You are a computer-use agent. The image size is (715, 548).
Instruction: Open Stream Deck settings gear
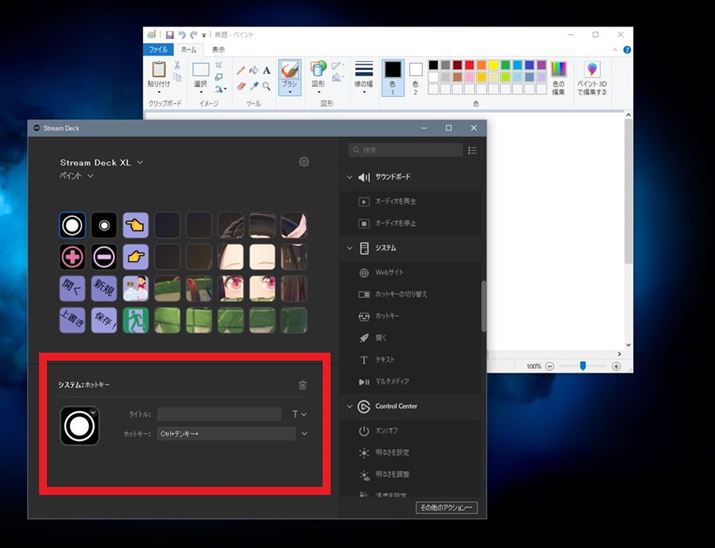click(304, 162)
